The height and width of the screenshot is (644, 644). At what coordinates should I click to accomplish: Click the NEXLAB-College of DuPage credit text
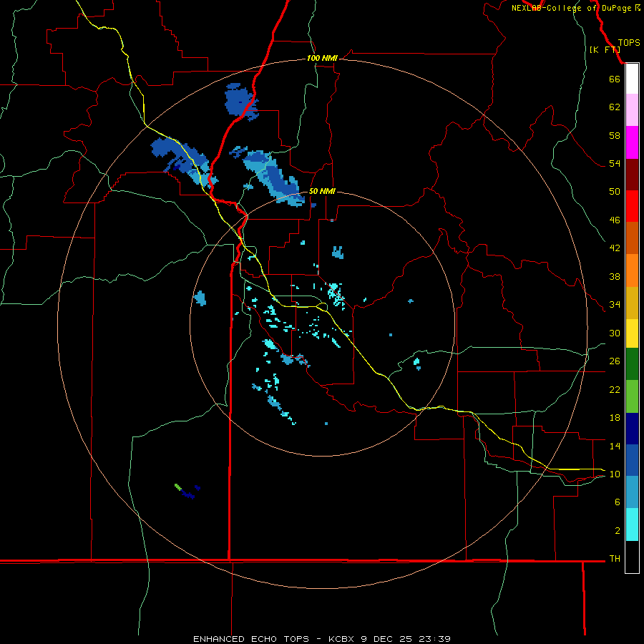point(575,8)
